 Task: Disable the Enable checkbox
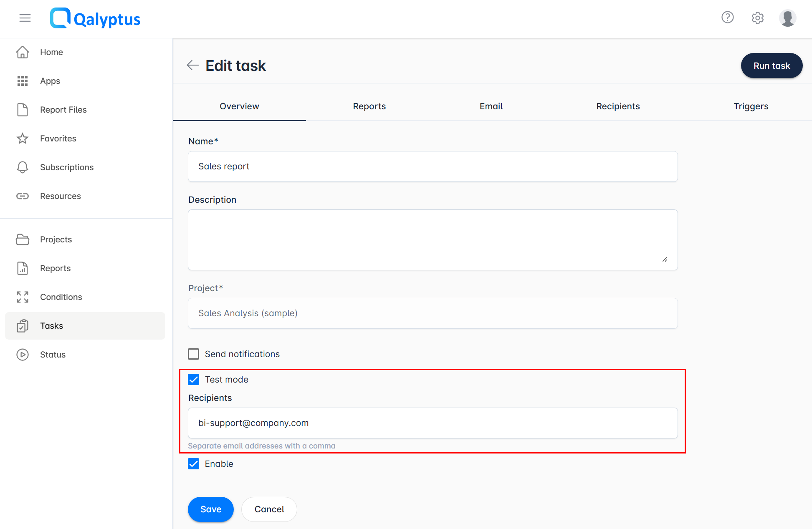point(194,464)
